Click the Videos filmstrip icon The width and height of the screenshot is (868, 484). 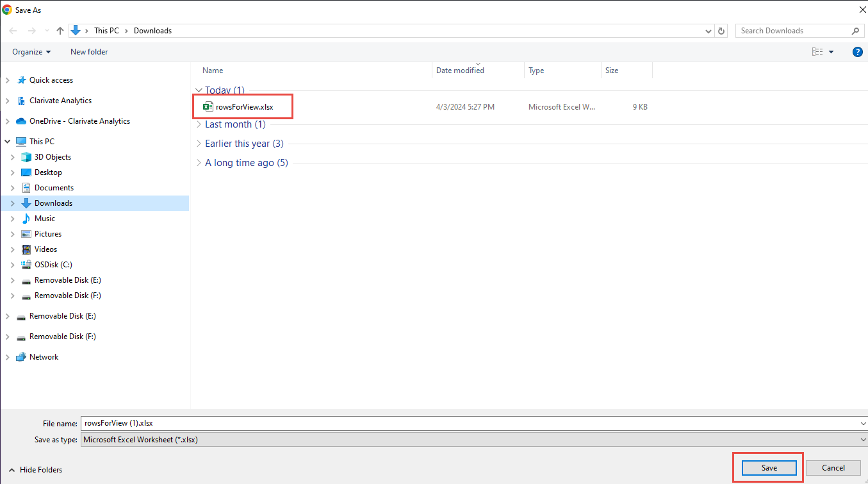point(26,249)
